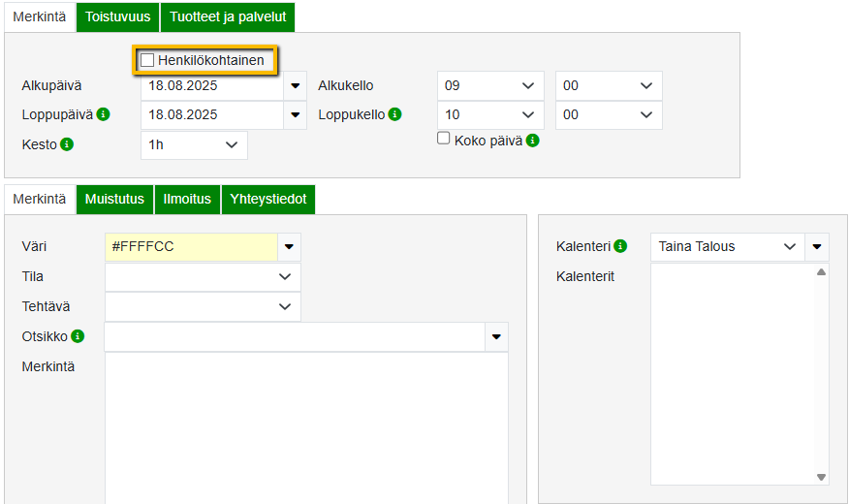Open Alkukello hour dropdown showing 09
Screen dimensions: 849x504
point(489,85)
